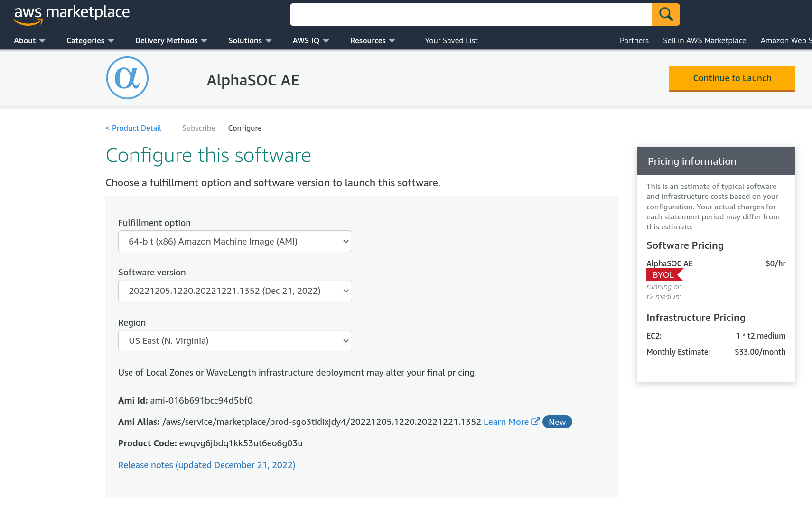
Task: Open the Learn More link
Action: [506, 422]
